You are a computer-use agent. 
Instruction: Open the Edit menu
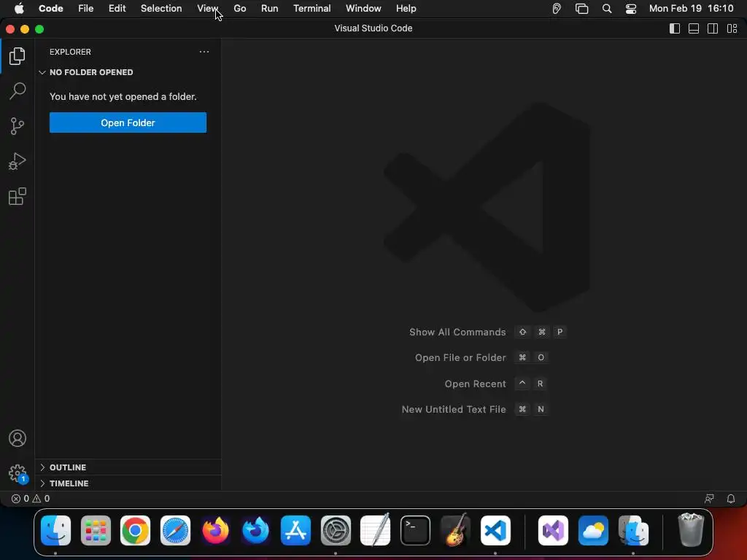(117, 9)
